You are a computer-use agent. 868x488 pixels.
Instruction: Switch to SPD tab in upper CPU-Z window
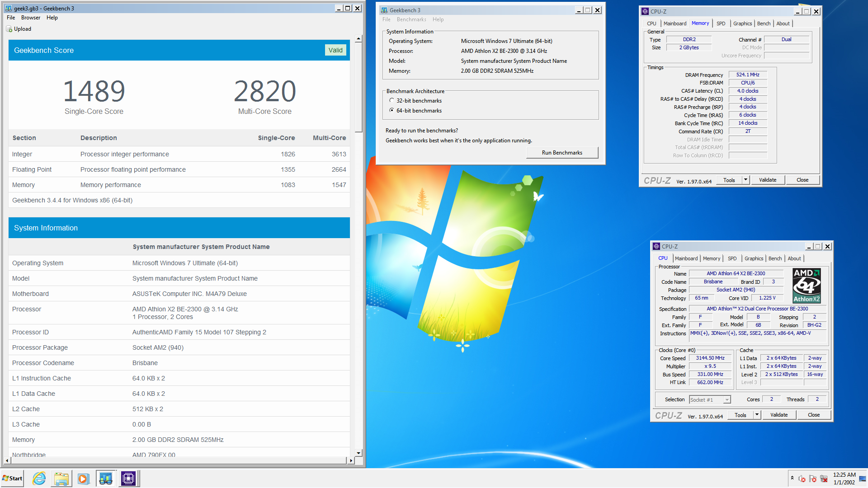coord(721,23)
